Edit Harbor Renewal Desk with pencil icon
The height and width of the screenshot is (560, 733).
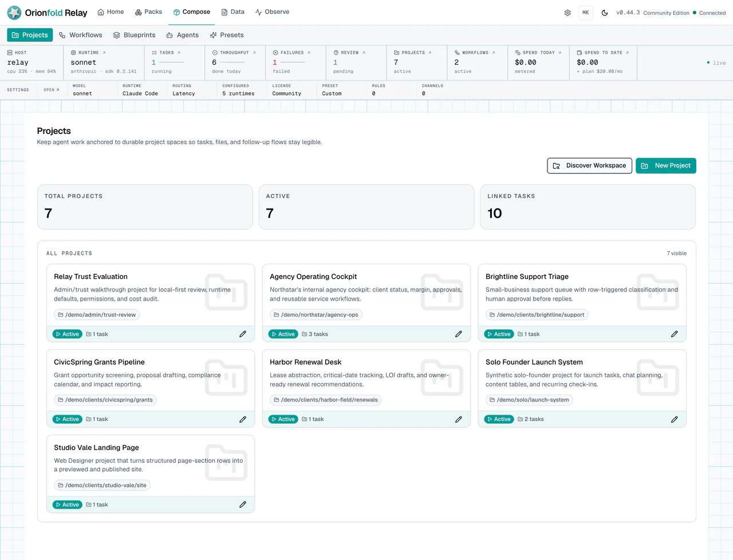(x=459, y=419)
